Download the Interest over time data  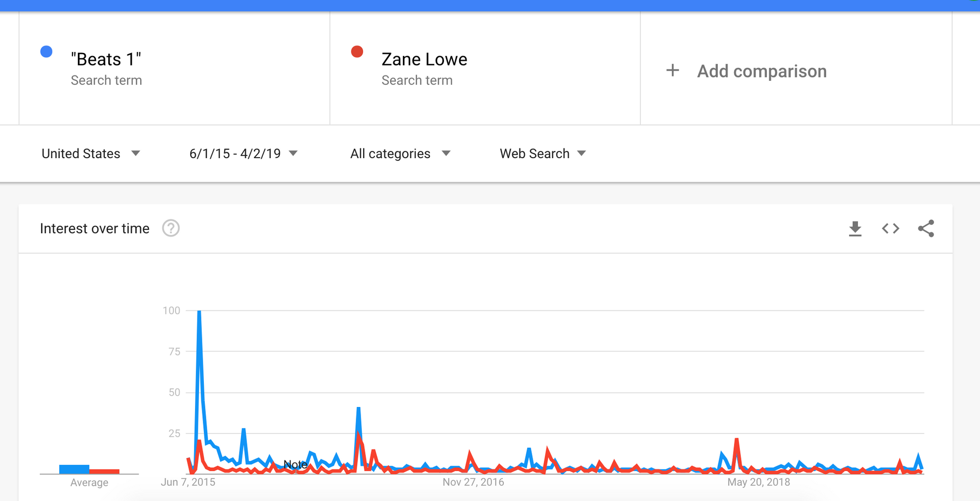[855, 229]
